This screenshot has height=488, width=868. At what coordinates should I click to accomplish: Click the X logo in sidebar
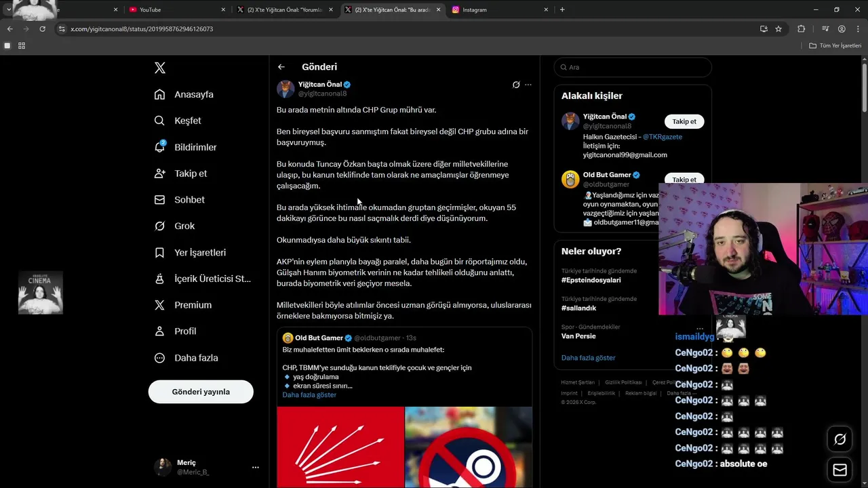click(x=159, y=68)
